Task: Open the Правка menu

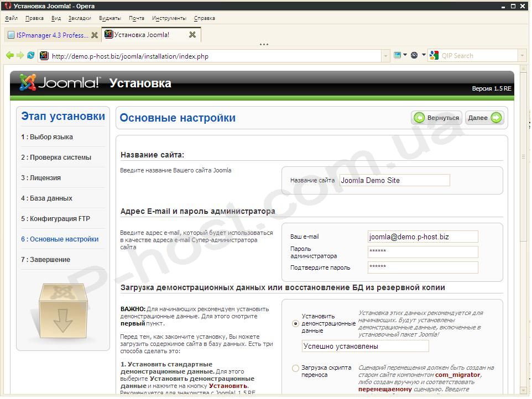Action: pos(34,18)
